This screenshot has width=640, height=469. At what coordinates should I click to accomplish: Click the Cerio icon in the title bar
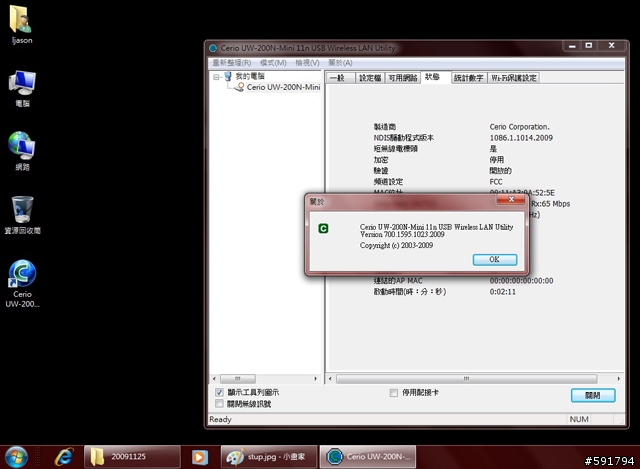coord(213,48)
